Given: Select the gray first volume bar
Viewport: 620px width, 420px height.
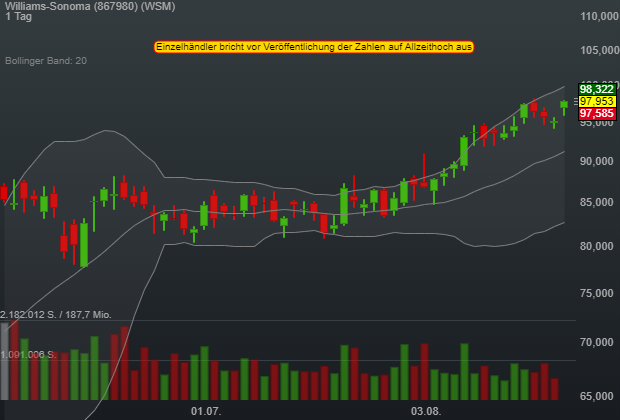Looking at the screenshot, I should (x=5, y=361).
